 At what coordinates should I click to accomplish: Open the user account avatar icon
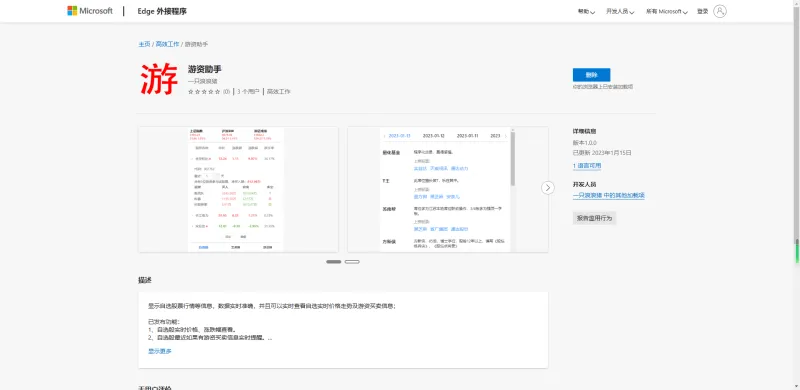720,11
